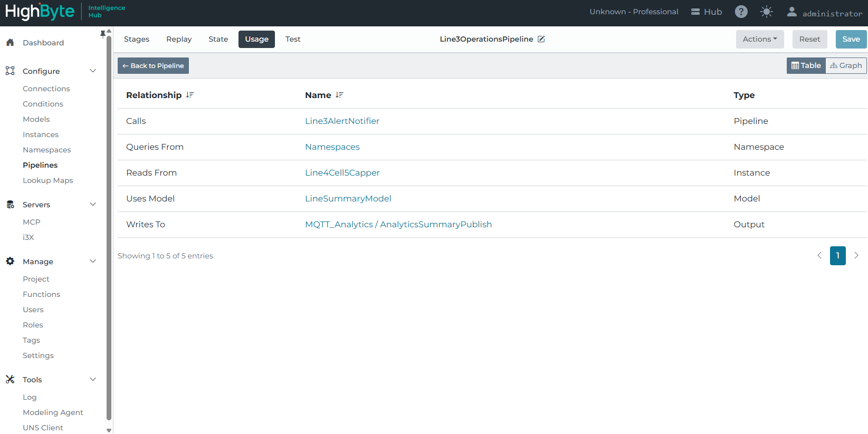Screen dimensions: 868x434
Task: Switch to Graph view
Action: click(x=846, y=65)
